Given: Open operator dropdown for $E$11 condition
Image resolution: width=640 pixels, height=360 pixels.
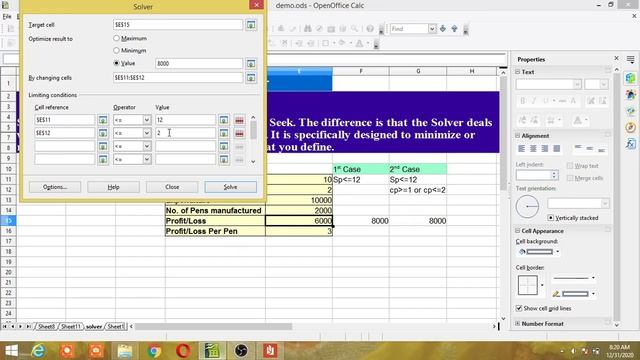Looking at the screenshot, I should click(x=147, y=120).
